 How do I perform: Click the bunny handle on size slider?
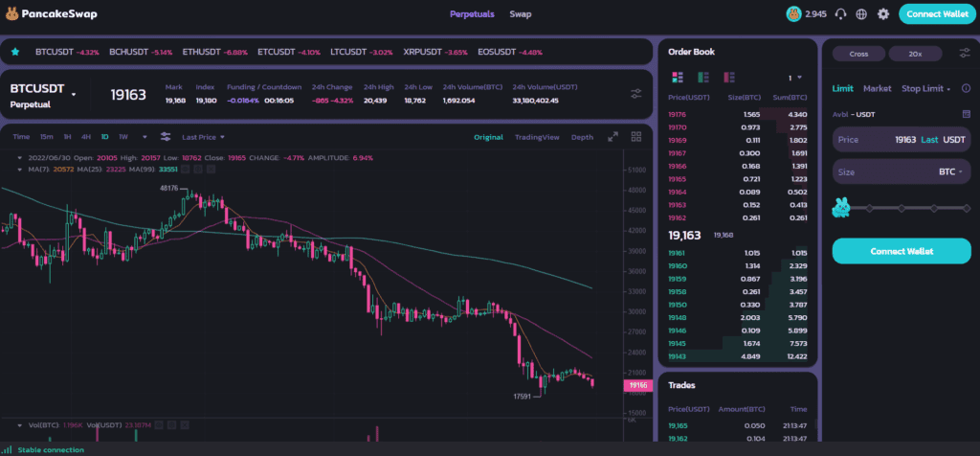pyautogui.click(x=840, y=208)
